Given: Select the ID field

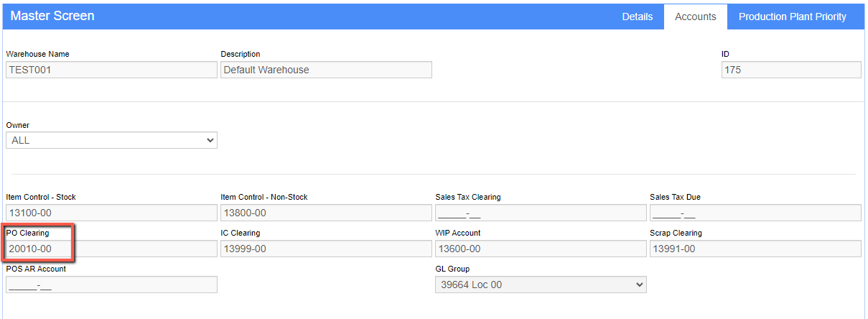Looking at the screenshot, I should 791,70.
